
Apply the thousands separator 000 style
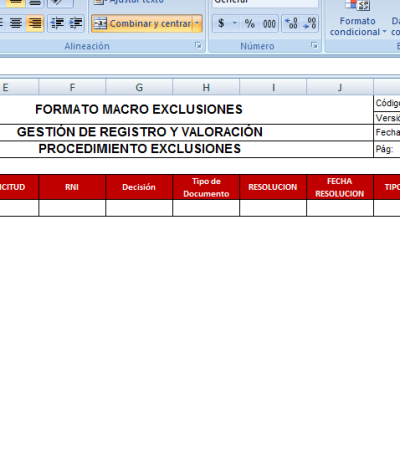pyautogui.click(x=269, y=24)
